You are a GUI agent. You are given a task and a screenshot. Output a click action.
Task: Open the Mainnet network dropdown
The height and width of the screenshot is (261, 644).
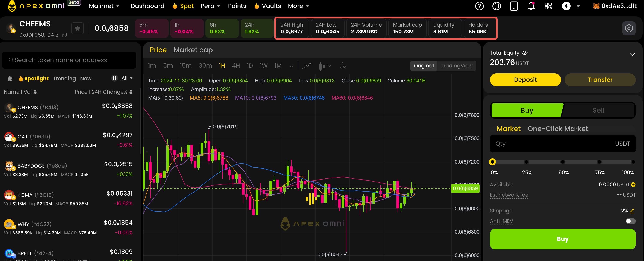pyautogui.click(x=104, y=6)
